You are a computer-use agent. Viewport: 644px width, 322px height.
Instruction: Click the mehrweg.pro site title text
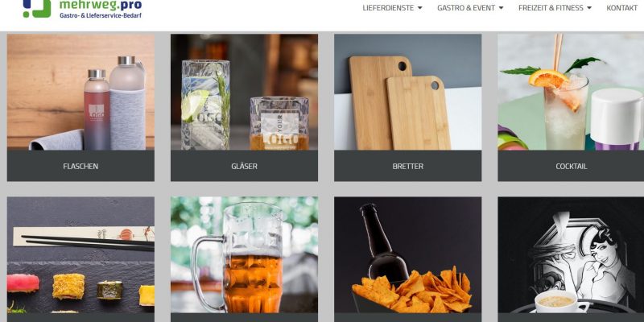(101, 5)
